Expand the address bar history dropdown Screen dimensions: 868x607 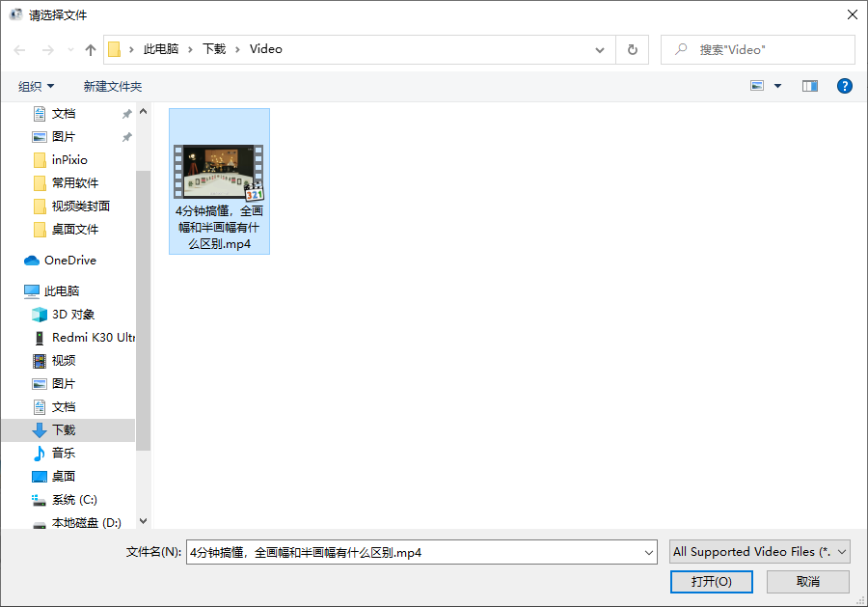[x=600, y=49]
